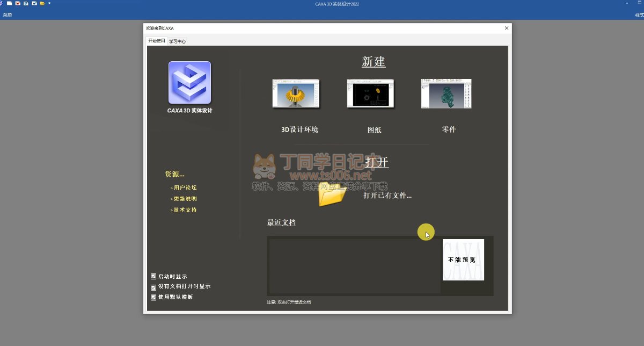Click the yellow open folder icon in quick access toolbar
The width and height of the screenshot is (644, 346).
click(42, 3)
